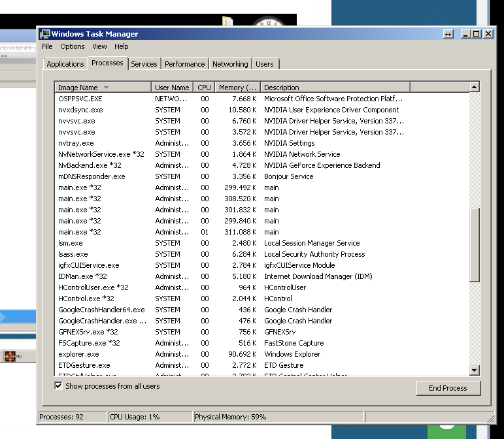The height and width of the screenshot is (439, 504).
Task: Select the HControl.exe *32 process
Action: click(x=262, y=299)
